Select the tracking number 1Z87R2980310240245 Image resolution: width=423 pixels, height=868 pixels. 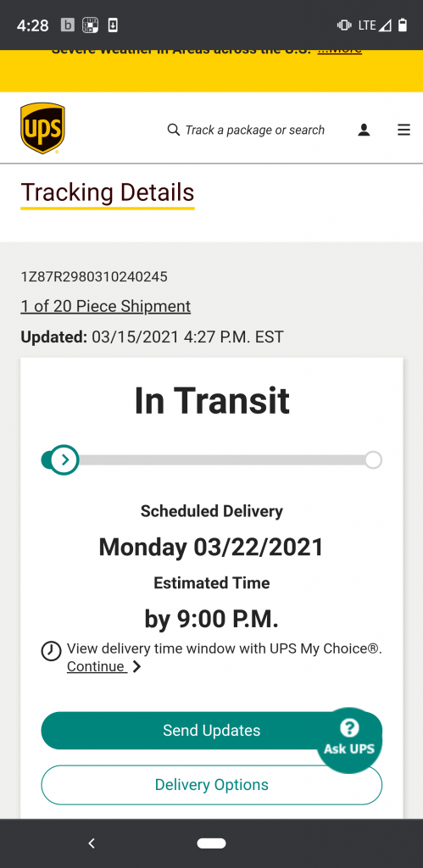tap(94, 276)
